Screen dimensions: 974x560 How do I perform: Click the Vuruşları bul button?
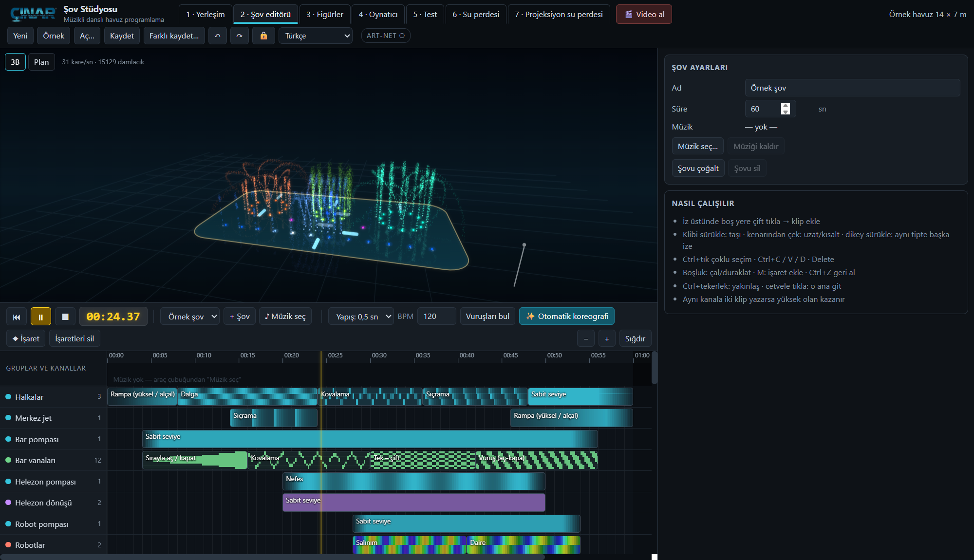click(x=487, y=316)
